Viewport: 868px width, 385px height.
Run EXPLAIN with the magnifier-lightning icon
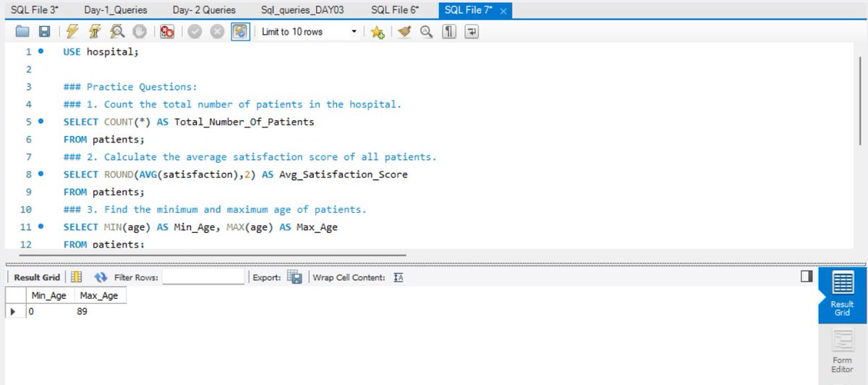118,32
